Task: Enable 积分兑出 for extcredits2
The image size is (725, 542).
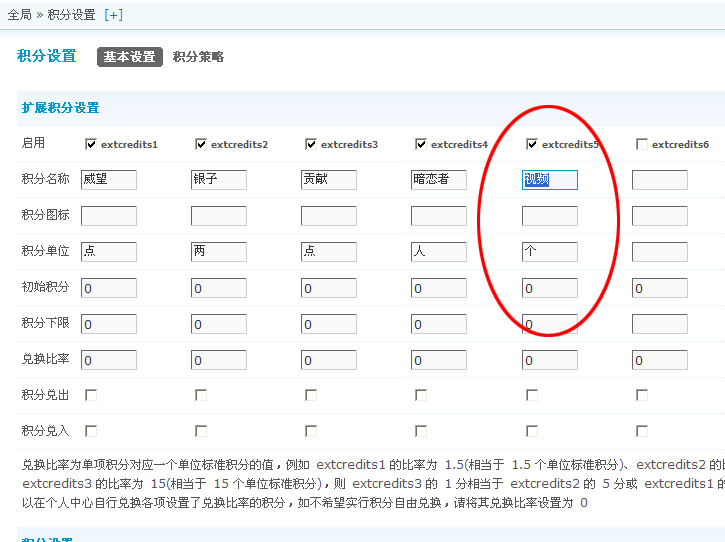Action: click(x=201, y=395)
